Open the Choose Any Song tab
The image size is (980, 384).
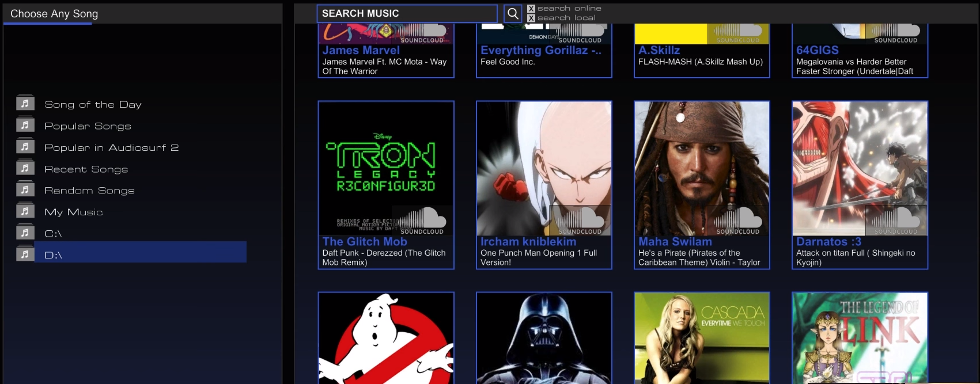54,14
